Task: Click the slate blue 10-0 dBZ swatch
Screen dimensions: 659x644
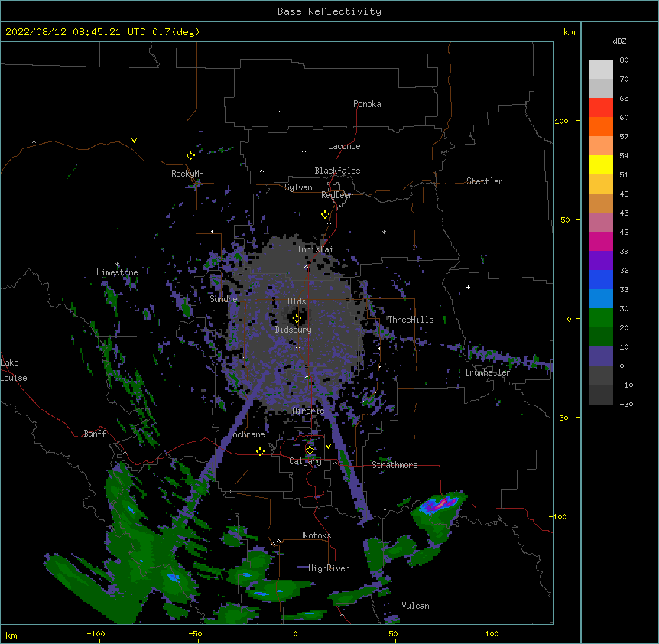Action: [x=601, y=356]
